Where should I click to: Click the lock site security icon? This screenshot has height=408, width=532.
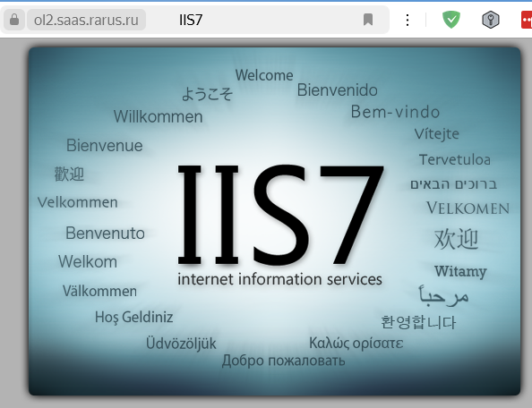(14, 20)
